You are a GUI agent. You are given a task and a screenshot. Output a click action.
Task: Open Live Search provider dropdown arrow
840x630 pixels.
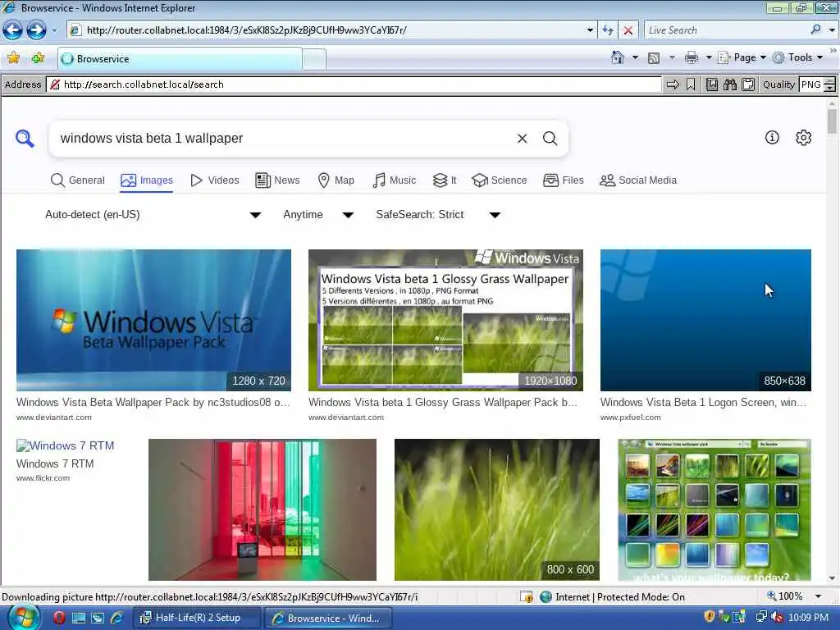tap(832, 30)
